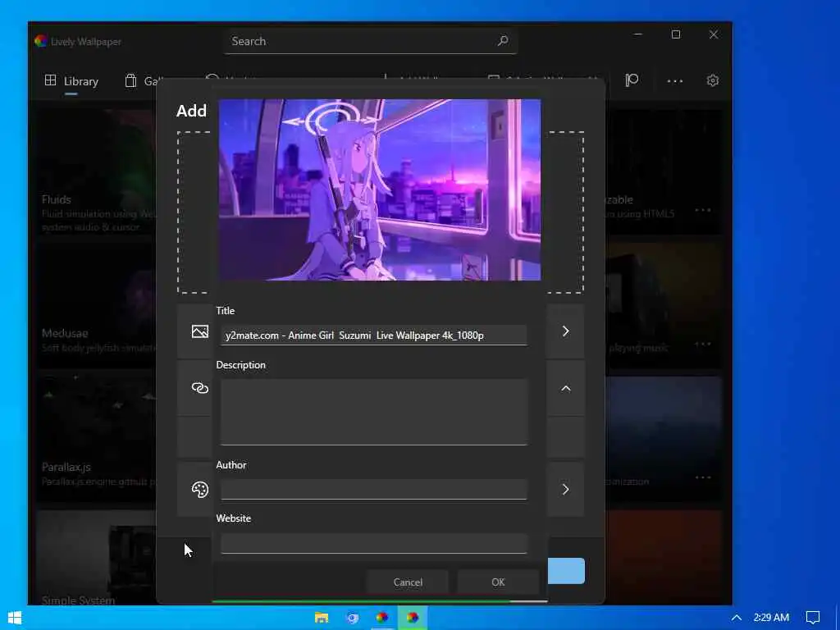Open the three-dots menu on the third-row right card
Viewport: 840px width, 630px height.
pyautogui.click(x=702, y=477)
